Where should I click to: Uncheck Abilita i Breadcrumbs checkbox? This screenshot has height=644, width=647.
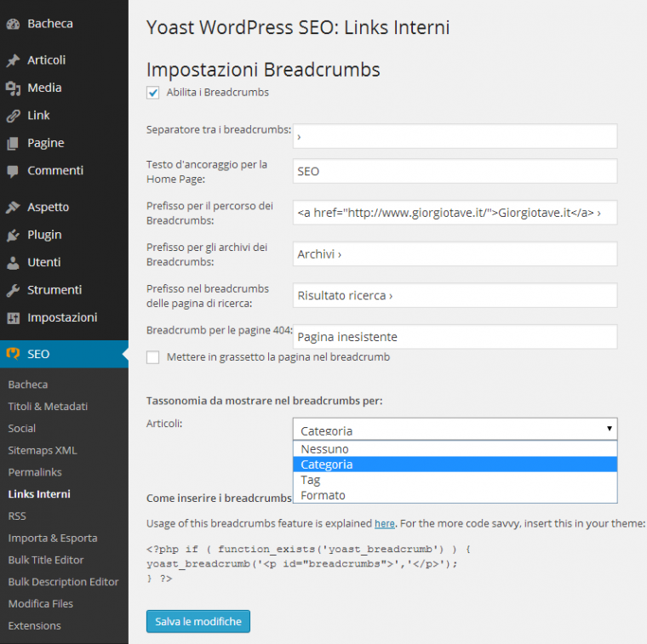click(x=152, y=93)
